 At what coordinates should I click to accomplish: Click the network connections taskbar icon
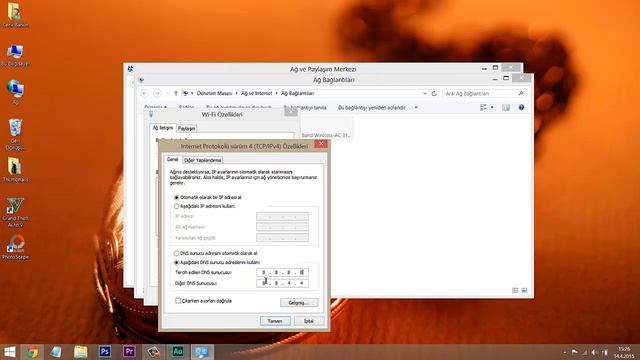click(202, 352)
